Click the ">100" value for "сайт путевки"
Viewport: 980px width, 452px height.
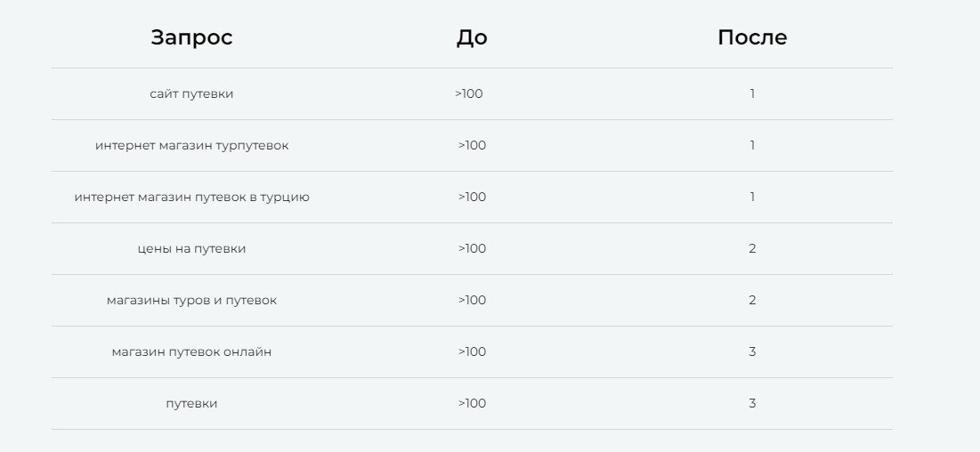click(x=469, y=93)
